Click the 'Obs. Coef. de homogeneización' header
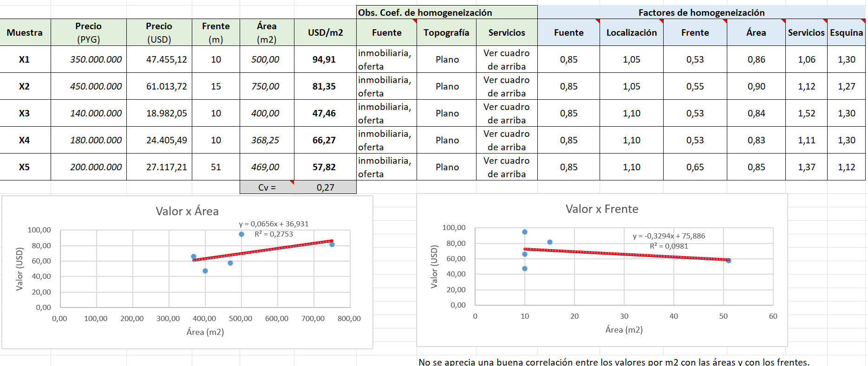 pos(424,13)
